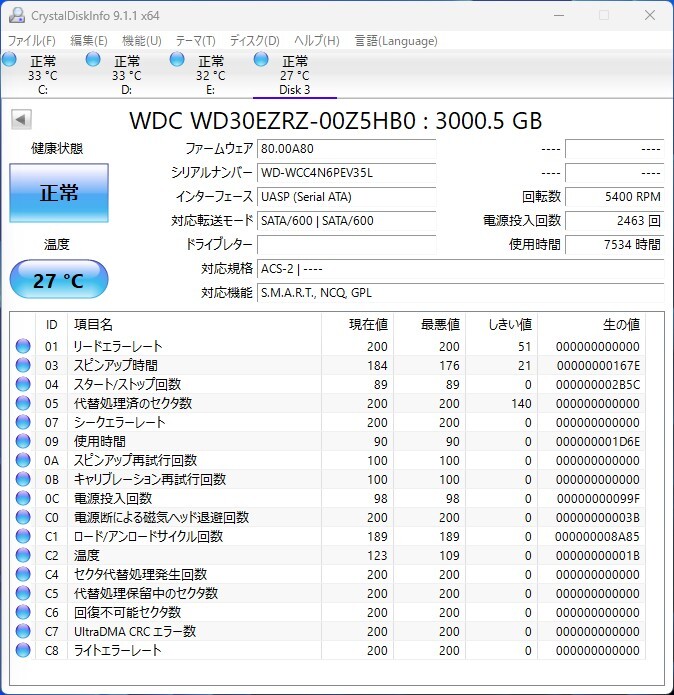Select the UltraDMA CRC エラー数 attribute name
The image size is (674, 695).
135,632
